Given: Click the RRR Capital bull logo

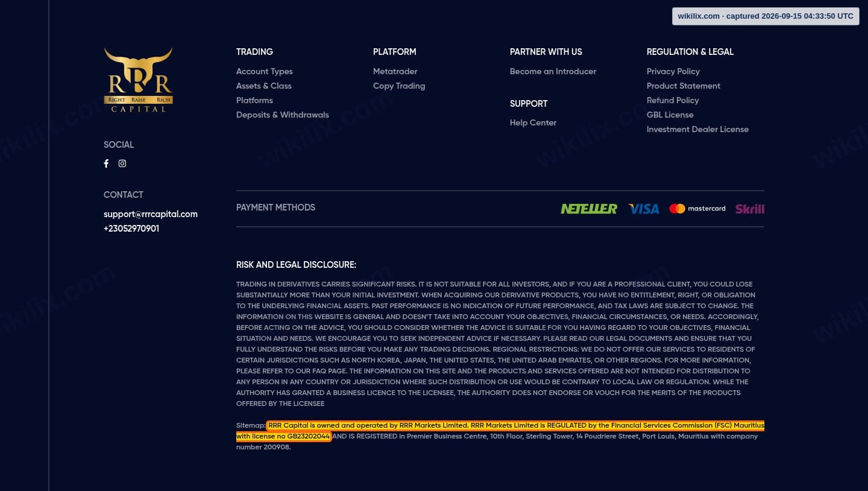Looking at the screenshot, I should point(138,80).
